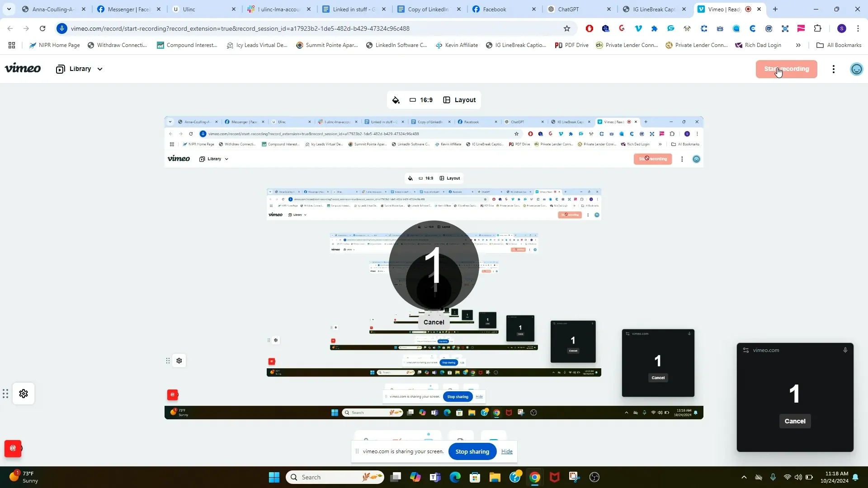868x488 pixels.
Task: Toggle microphone in vimeo.com popup
Action: click(845, 350)
